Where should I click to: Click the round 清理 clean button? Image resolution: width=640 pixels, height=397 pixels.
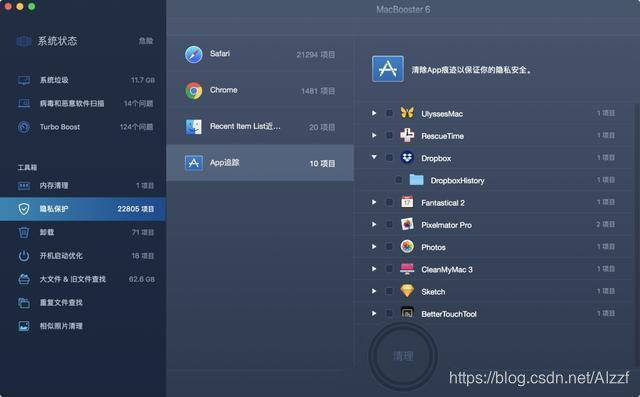tap(403, 356)
